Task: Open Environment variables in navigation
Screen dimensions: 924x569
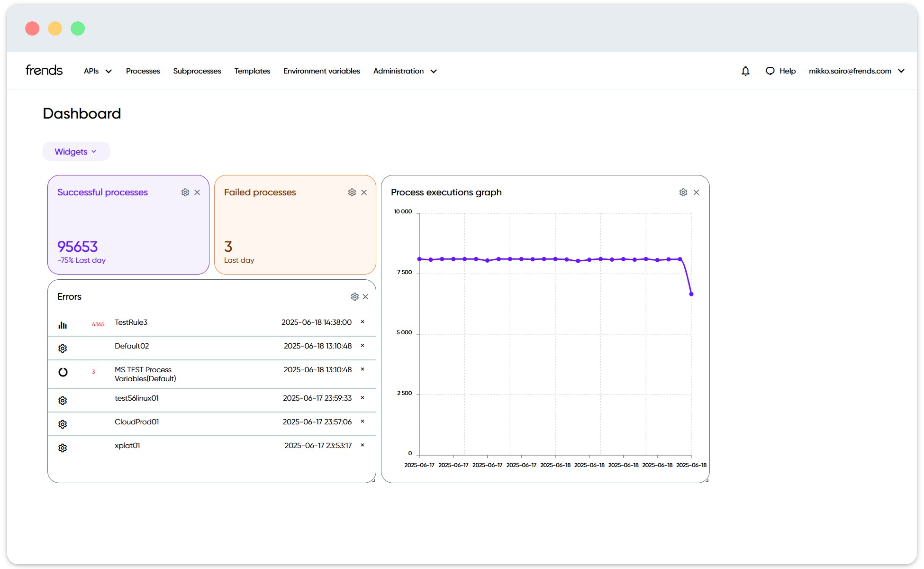Action: click(x=322, y=71)
